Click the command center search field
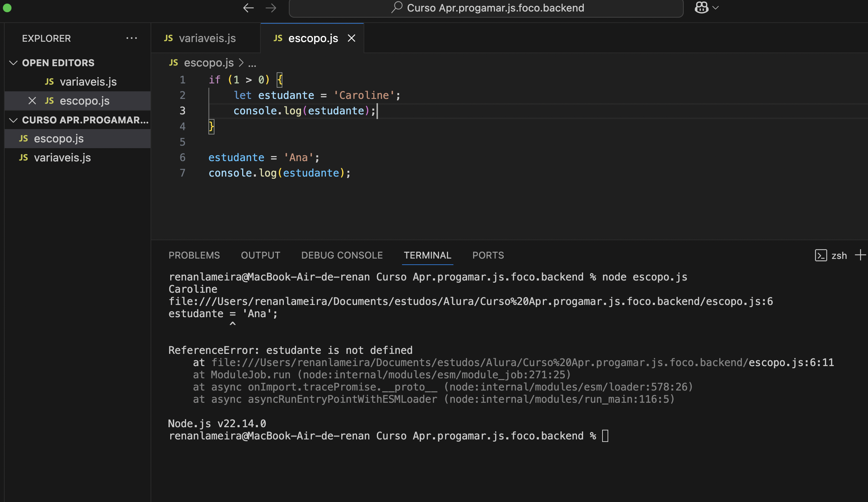This screenshot has width=868, height=502. click(486, 8)
